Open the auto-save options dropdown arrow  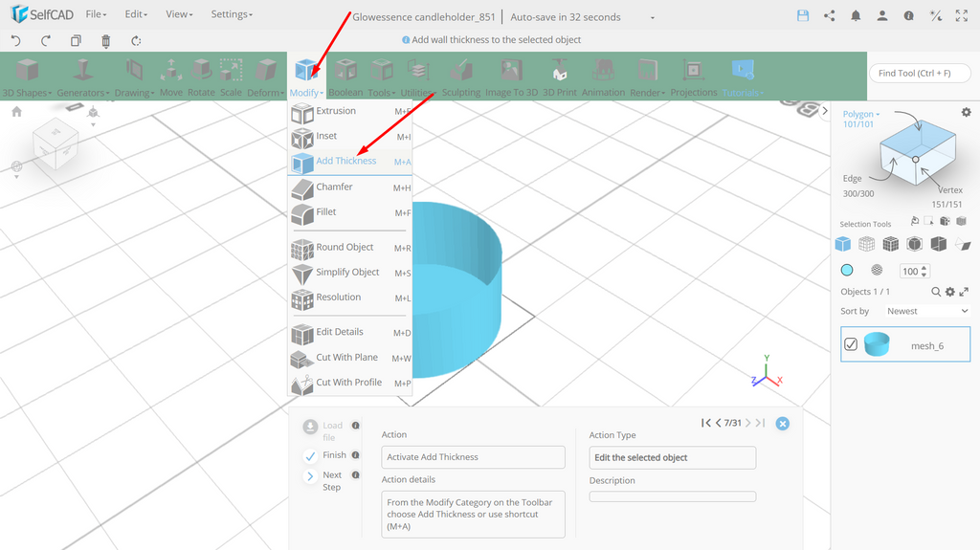(x=653, y=18)
